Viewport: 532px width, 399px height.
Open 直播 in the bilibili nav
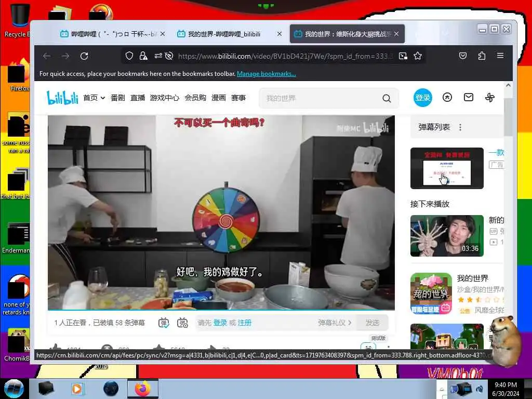(x=138, y=98)
